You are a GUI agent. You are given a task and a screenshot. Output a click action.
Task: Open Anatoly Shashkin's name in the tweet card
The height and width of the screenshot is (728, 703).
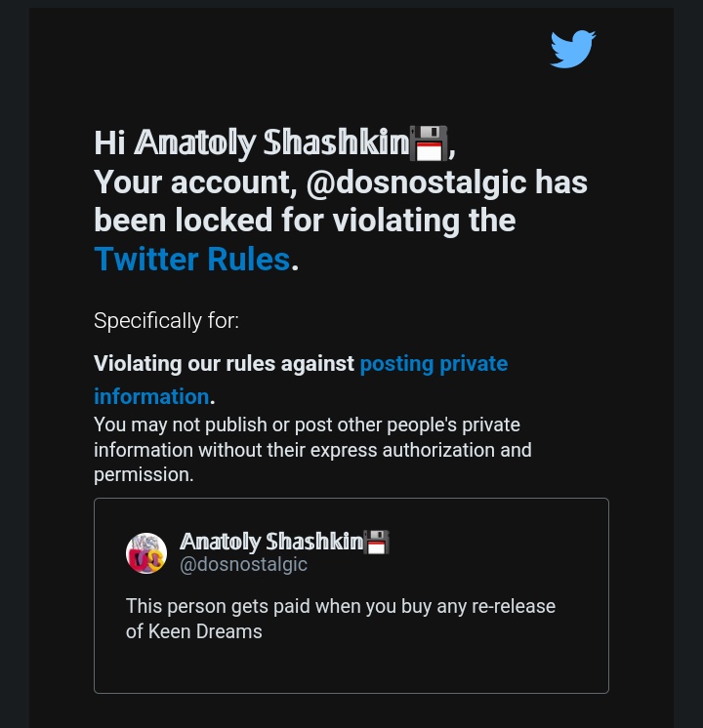pyautogui.click(x=271, y=542)
